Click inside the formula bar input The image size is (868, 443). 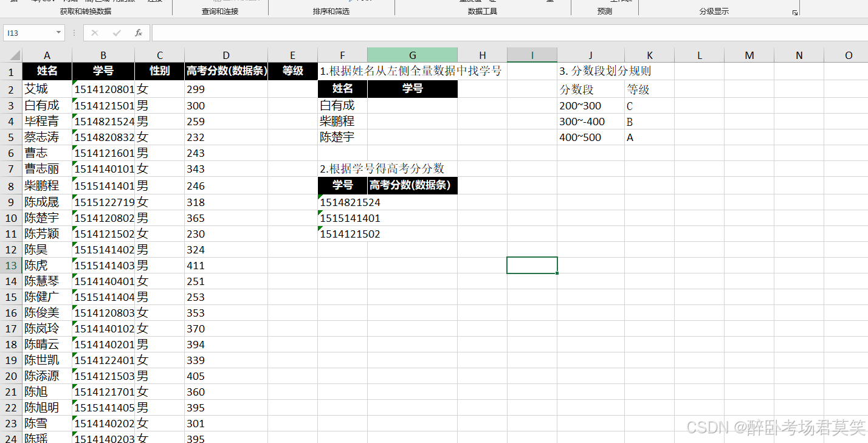coord(508,33)
